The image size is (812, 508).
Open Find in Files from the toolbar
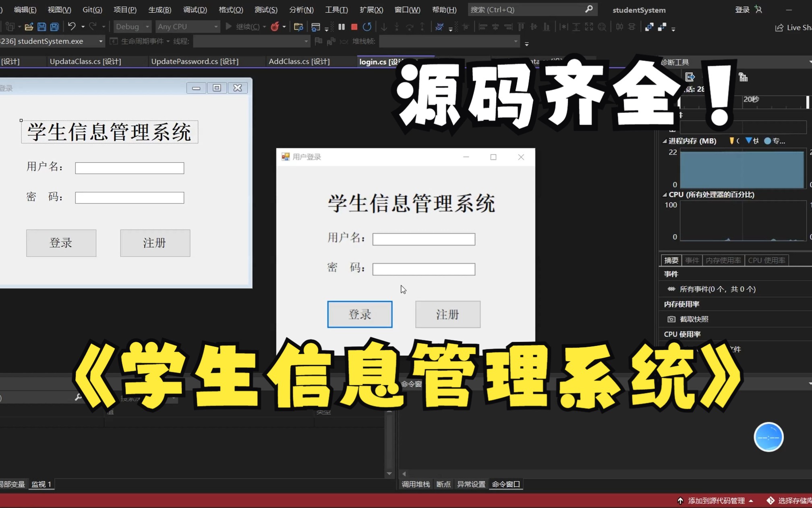point(298,27)
